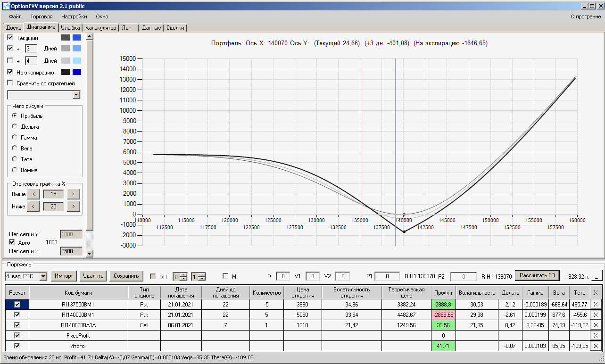This screenshot has height=364, width=605.
Task: Click the left panel scroll down arrow
Action: coord(90,254)
